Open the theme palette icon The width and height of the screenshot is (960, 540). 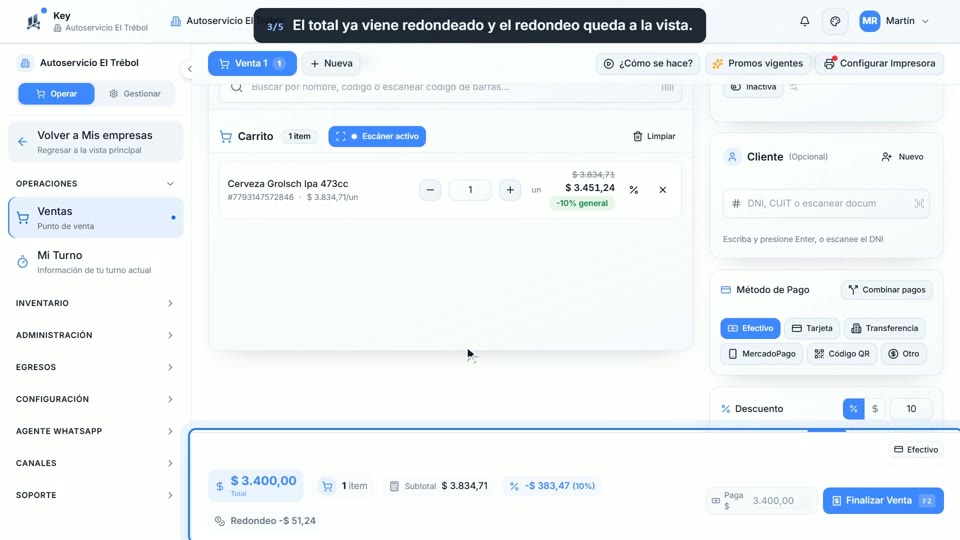pyautogui.click(x=835, y=21)
